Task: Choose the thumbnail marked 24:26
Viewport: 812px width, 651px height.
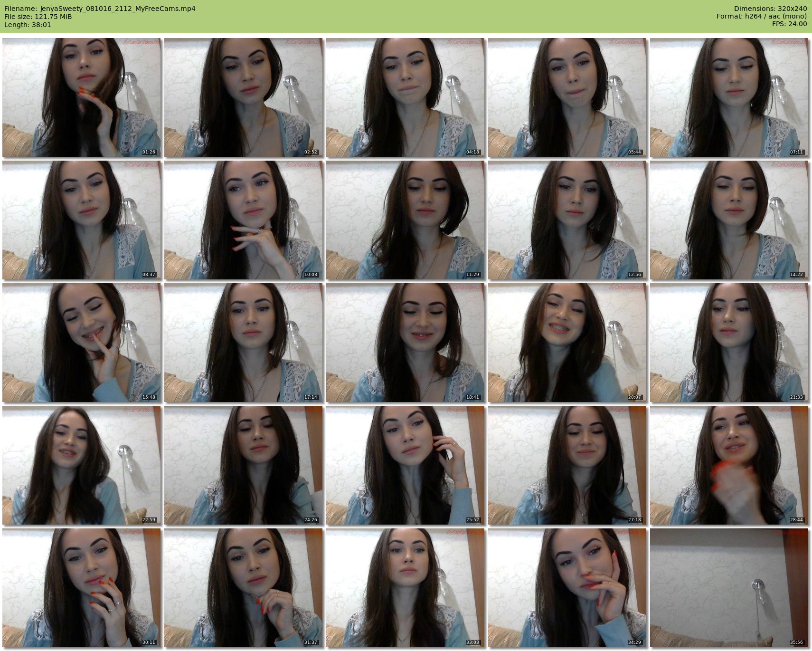Action: tap(244, 465)
